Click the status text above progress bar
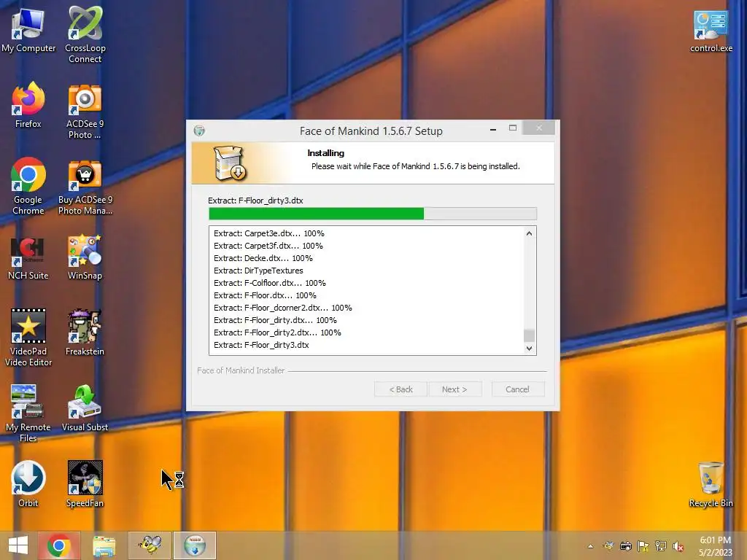Viewport: 747px width, 560px height. tap(255, 201)
